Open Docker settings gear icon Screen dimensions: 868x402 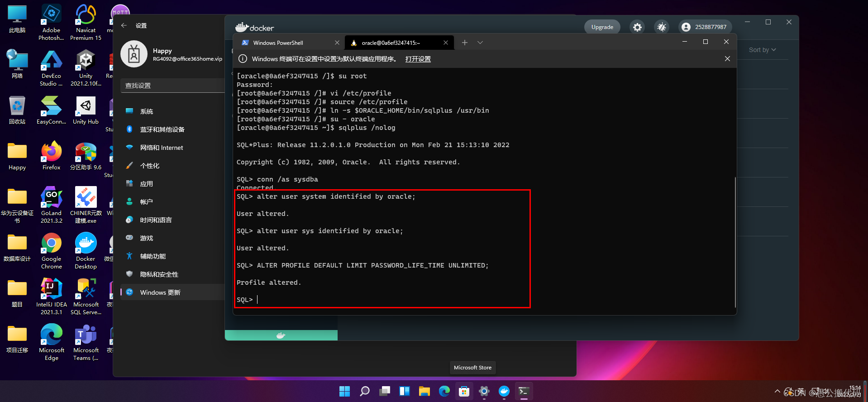[x=637, y=27]
